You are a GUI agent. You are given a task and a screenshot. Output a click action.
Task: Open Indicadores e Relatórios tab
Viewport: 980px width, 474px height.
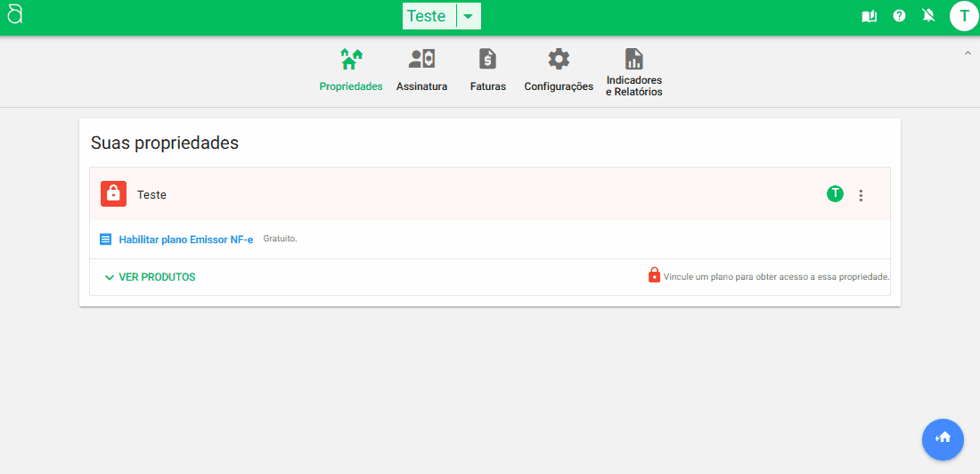coord(633,73)
